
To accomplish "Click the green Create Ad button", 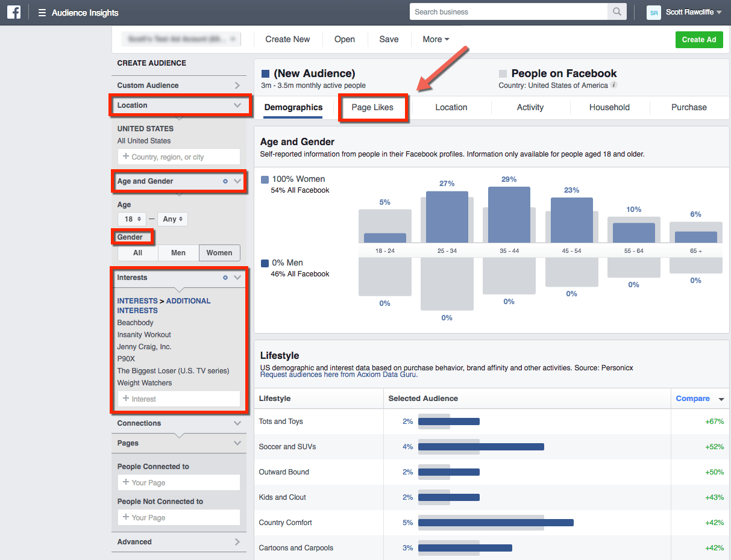I will click(699, 40).
